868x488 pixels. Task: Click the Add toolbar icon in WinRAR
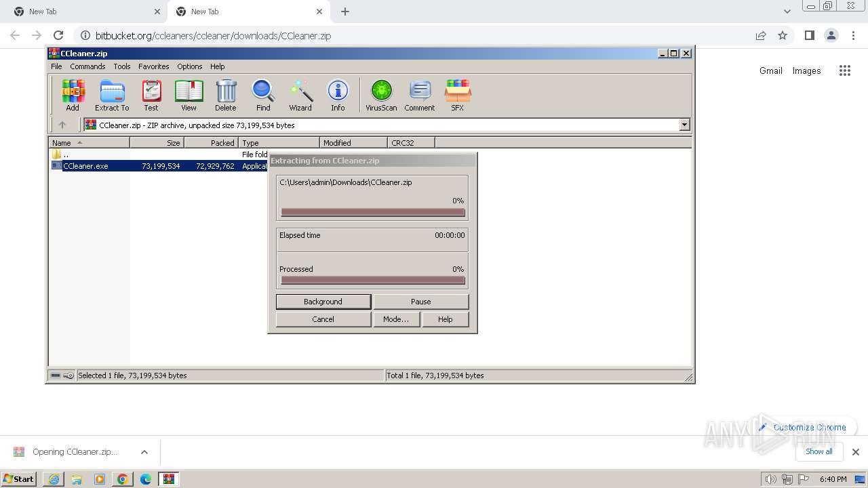(73, 96)
